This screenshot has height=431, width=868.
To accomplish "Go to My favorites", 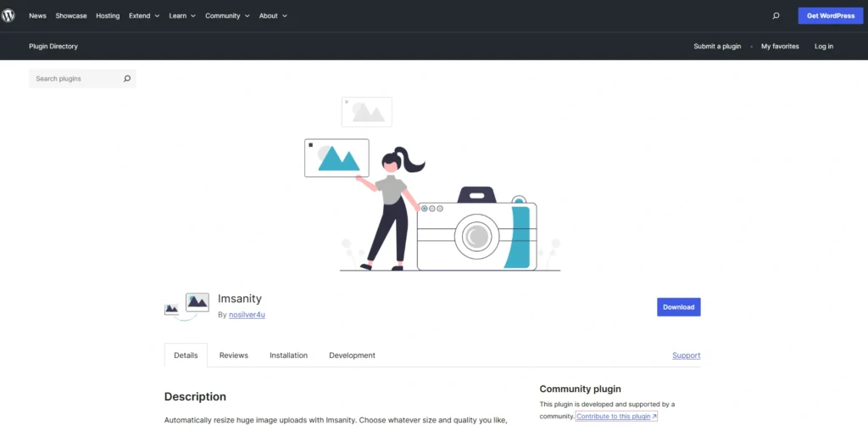I will pyautogui.click(x=780, y=47).
